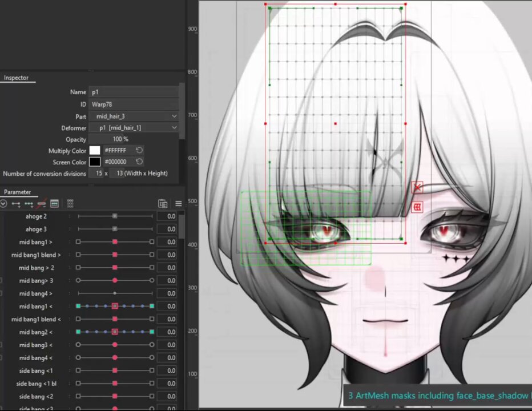
Task: Click the mid bang4 < value field
Action: [x=167, y=358]
